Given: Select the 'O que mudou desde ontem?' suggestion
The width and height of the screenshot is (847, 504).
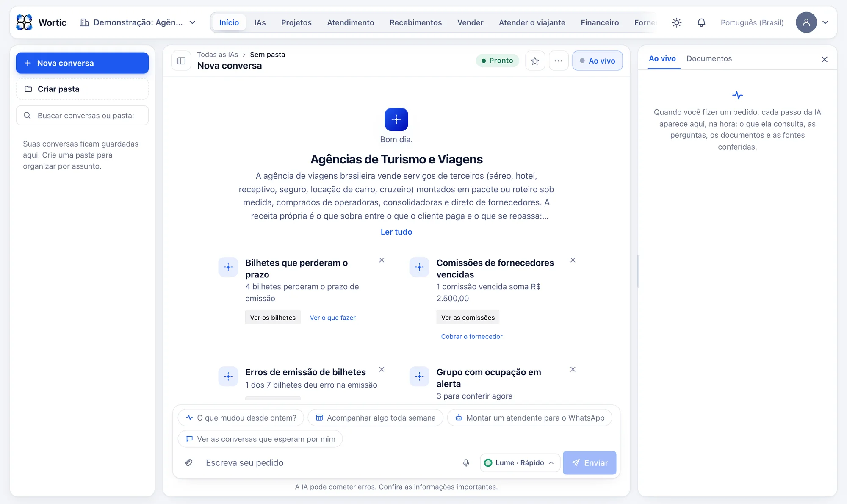Looking at the screenshot, I should click(241, 418).
